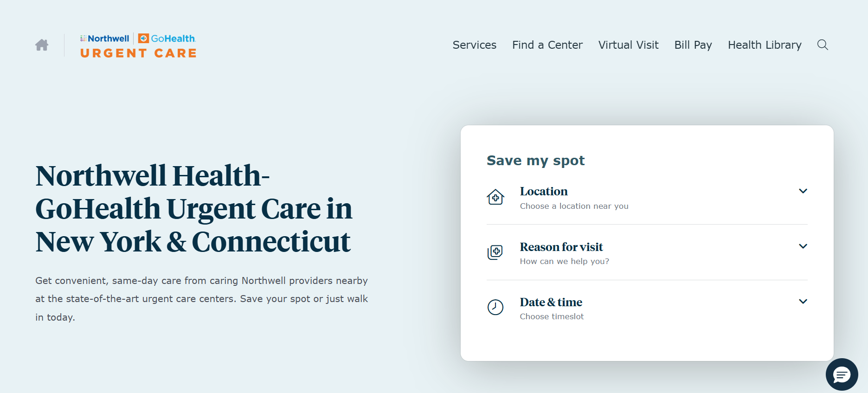Select the Save my spot heading

point(535,160)
